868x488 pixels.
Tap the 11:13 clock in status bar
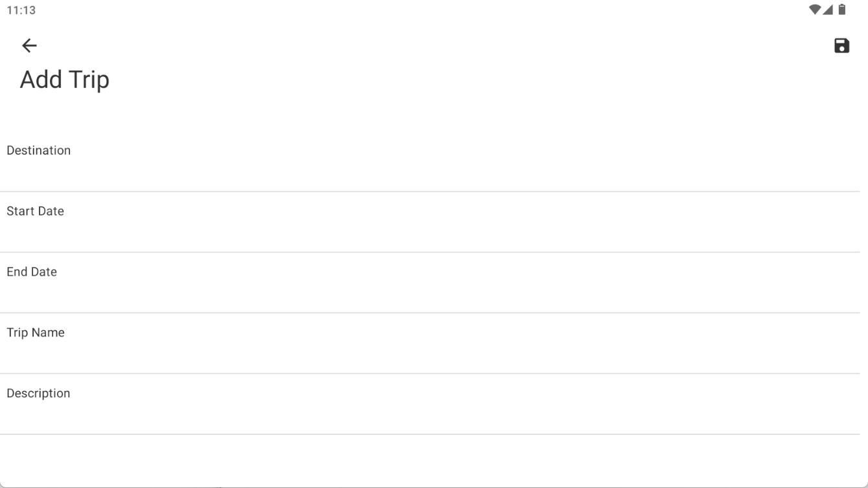(x=21, y=10)
